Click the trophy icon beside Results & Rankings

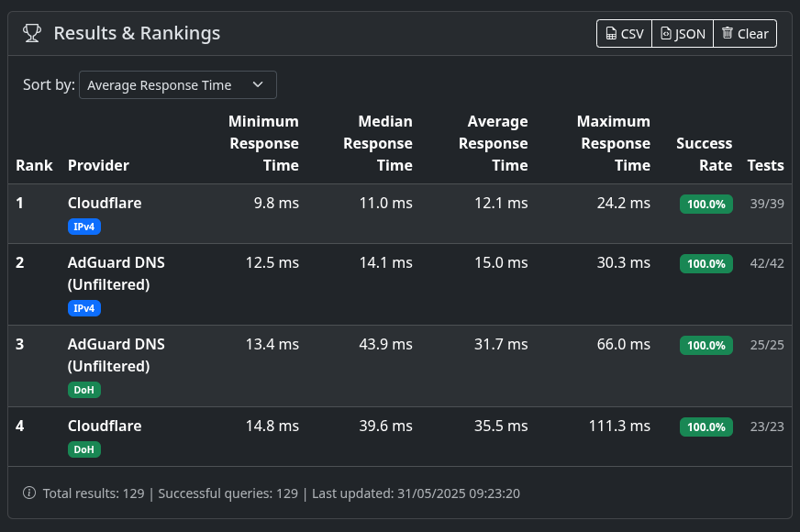(x=31, y=34)
